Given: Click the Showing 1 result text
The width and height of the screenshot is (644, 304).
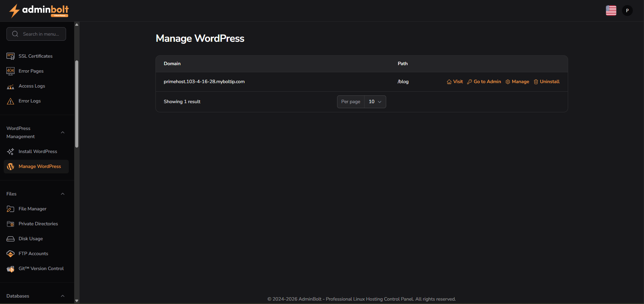Looking at the screenshot, I should click(x=182, y=102).
